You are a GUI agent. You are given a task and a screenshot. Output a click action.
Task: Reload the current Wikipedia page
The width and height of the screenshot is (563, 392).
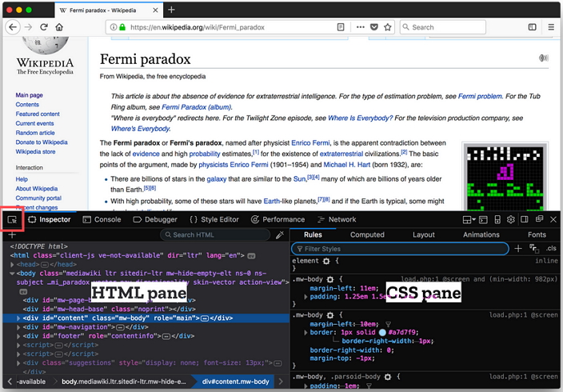click(x=44, y=27)
